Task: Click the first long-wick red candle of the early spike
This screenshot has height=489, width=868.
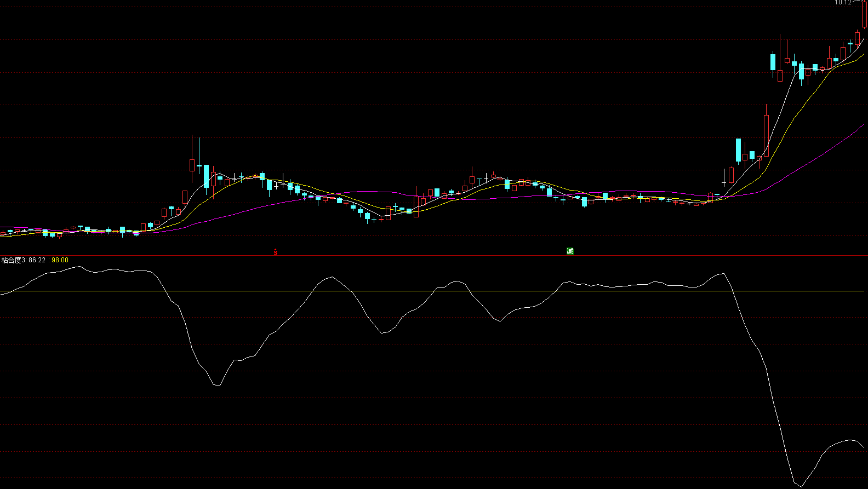Action: pyautogui.click(x=192, y=164)
